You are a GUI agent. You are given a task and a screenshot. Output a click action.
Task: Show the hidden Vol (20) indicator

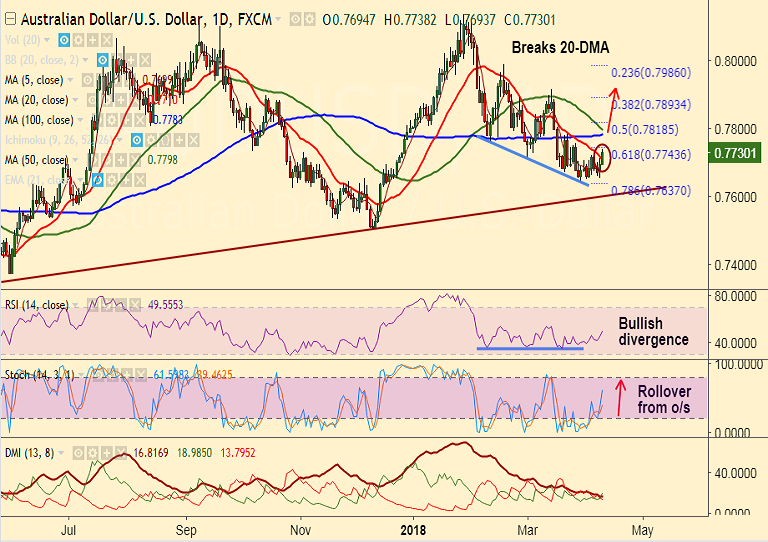64,40
